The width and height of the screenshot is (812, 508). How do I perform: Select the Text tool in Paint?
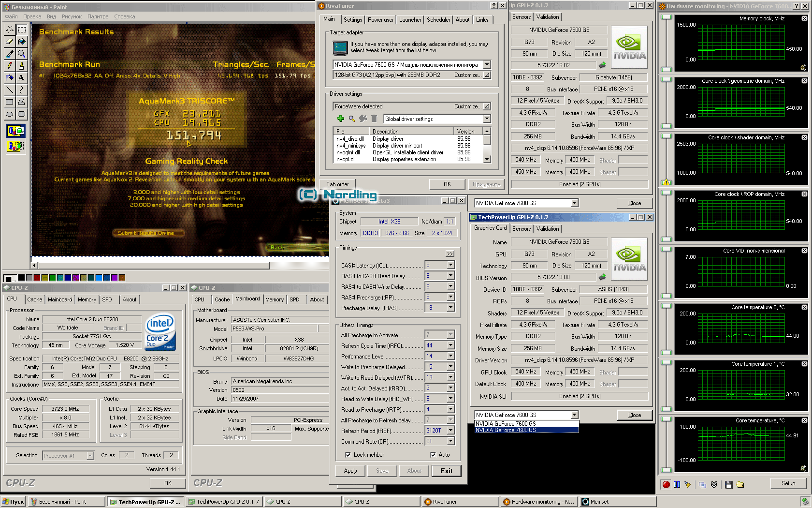(21, 77)
